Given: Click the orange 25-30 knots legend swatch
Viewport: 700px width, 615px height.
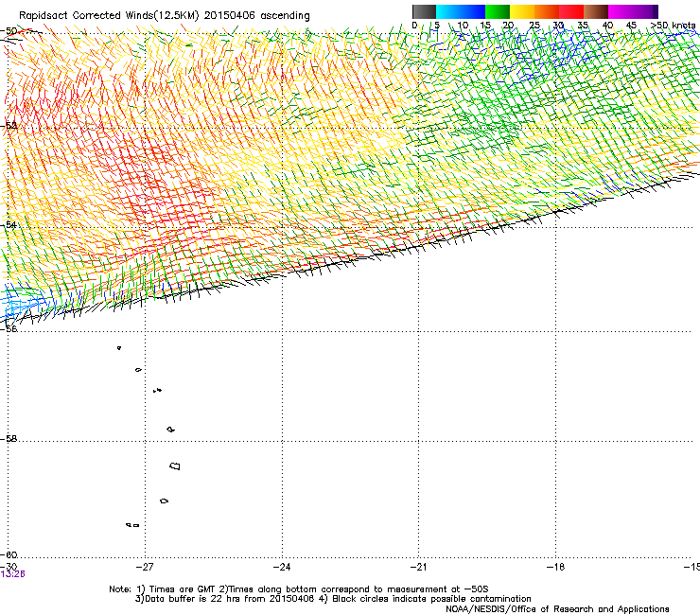Looking at the screenshot, I should (x=547, y=11).
